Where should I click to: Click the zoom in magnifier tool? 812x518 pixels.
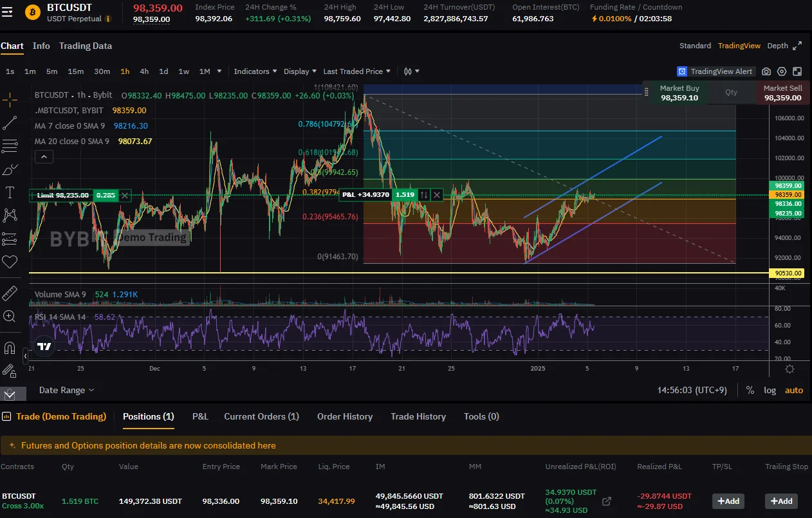click(10, 316)
